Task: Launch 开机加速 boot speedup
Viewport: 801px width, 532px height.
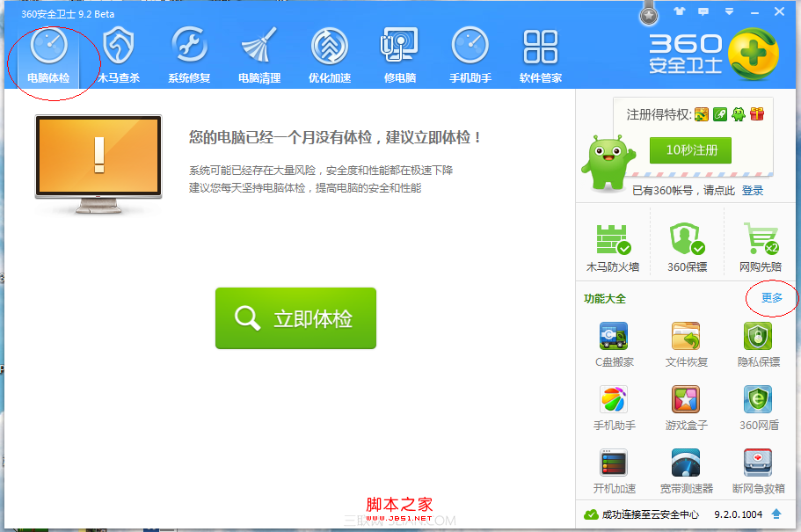Action: 614,471
